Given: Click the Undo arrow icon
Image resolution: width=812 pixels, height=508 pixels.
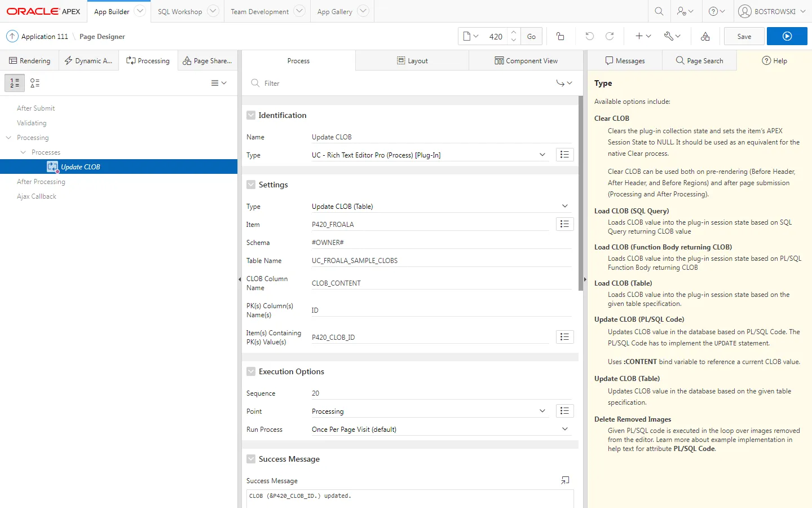Looking at the screenshot, I should (589, 36).
